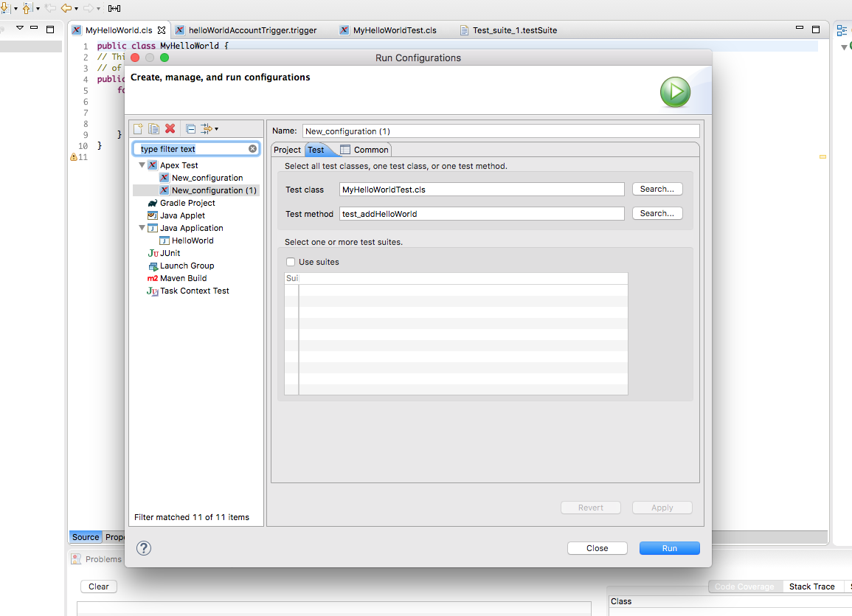
Task: Click the New launch configuration icon
Action: pyautogui.click(x=138, y=128)
